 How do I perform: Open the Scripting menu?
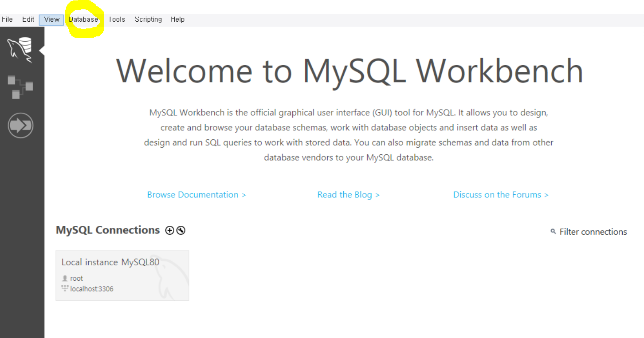point(148,20)
